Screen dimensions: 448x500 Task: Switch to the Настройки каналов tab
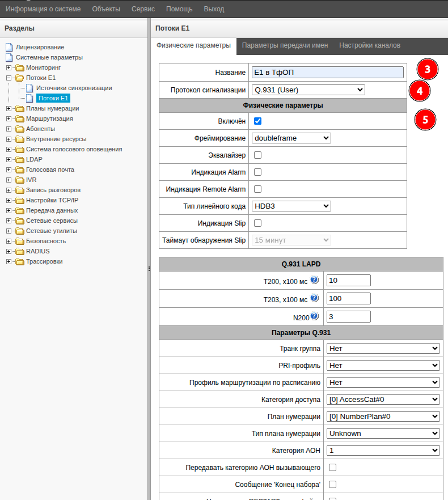(x=370, y=45)
